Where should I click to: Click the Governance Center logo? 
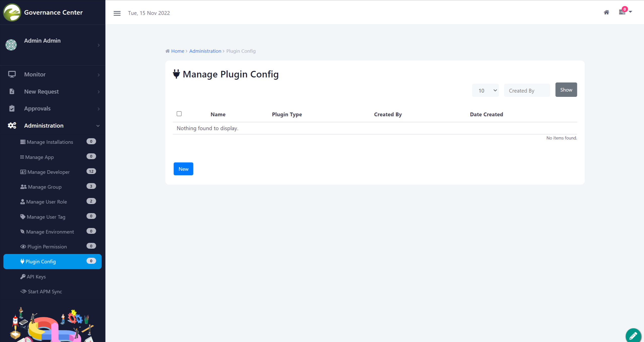[12, 12]
